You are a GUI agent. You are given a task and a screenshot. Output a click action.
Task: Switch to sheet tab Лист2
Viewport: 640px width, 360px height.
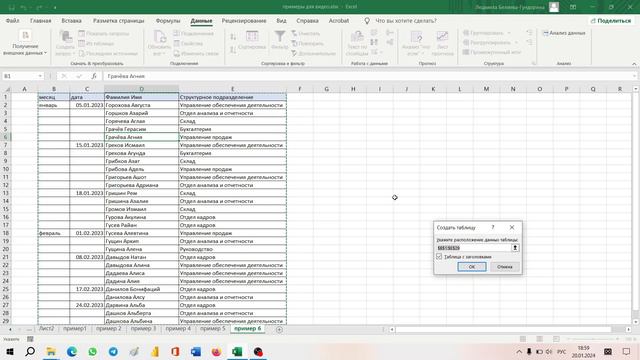pyautogui.click(x=46, y=329)
